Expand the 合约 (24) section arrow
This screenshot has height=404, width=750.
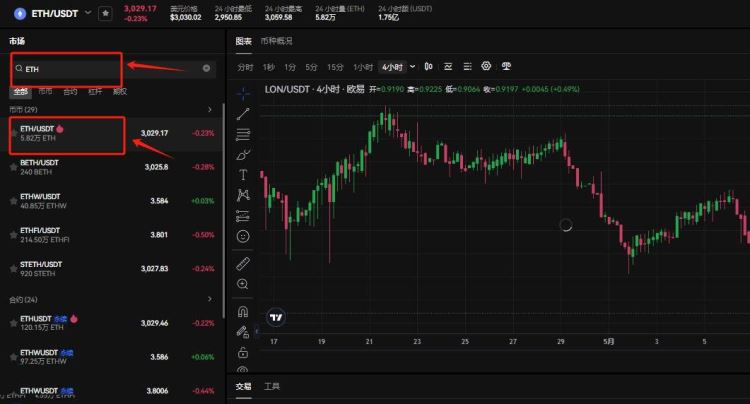(210, 299)
